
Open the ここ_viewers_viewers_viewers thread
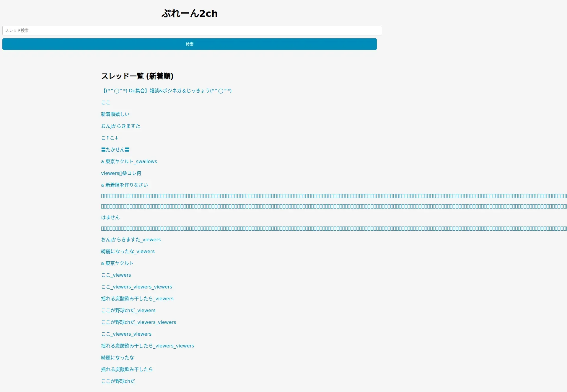pyautogui.click(x=136, y=287)
